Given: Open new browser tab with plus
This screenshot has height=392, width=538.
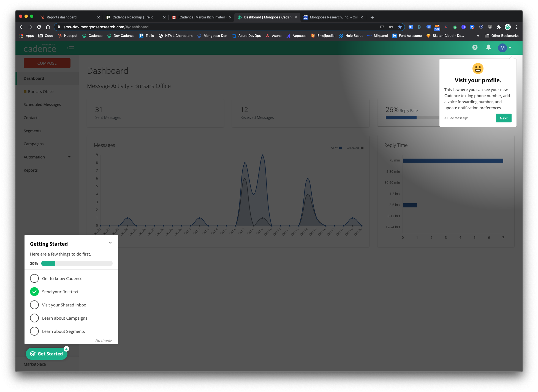Looking at the screenshot, I should [372, 17].
